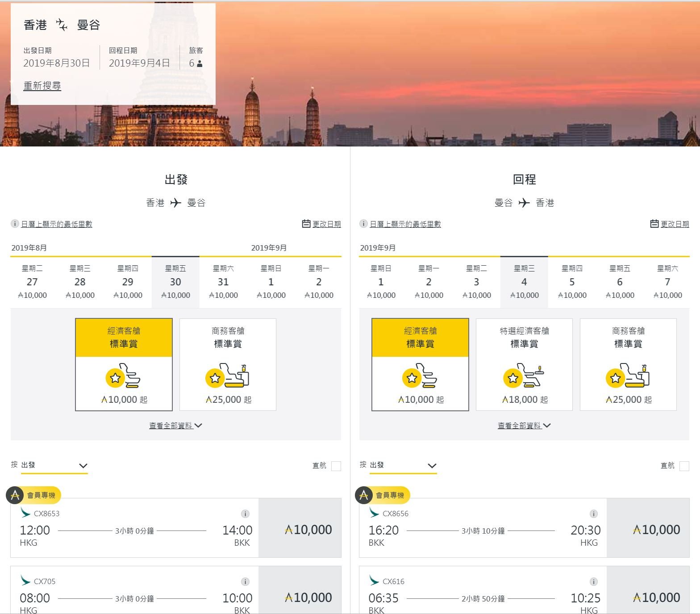Expand return 查看全部資料
This screenshot has height=614, width=700.
click(524, 426)
